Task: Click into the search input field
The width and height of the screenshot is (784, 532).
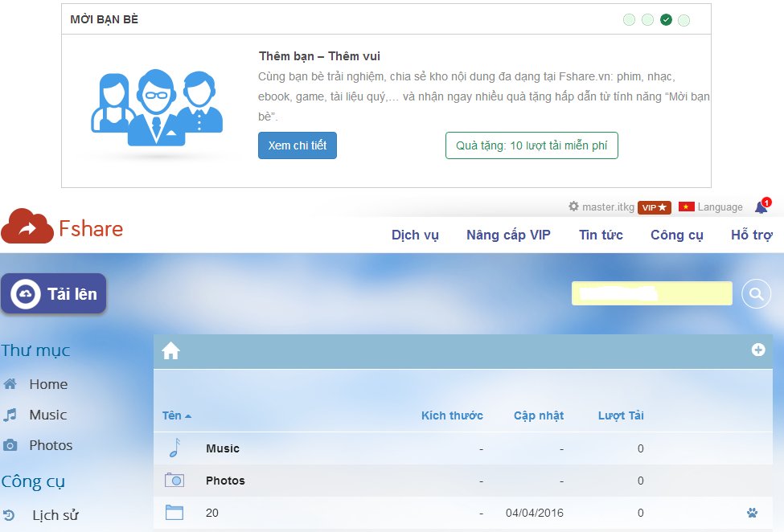Action: point(651,294)
